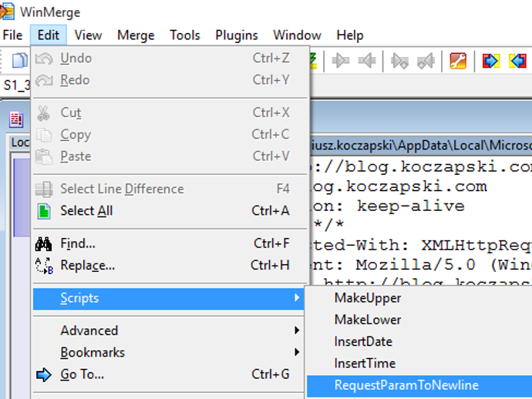
Task: Open the Merge menu
Action: (136, 35)
